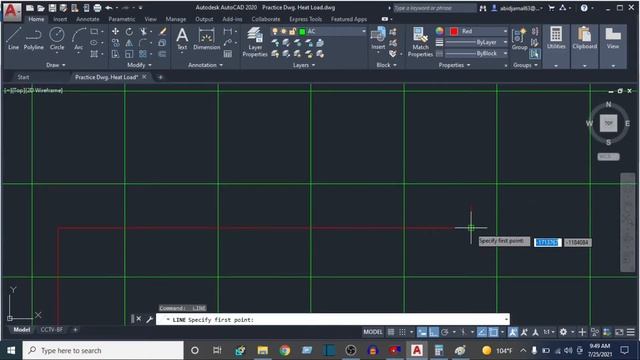Select the Circle tool
The height and width of the screenshot is (360, 640).
click(57, 39)
